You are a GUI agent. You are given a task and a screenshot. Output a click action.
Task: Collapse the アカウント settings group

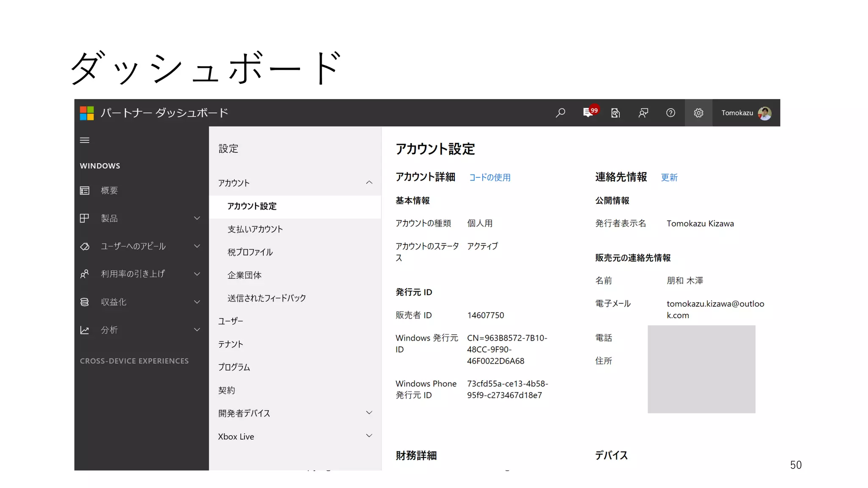click(x=369, y=183)
